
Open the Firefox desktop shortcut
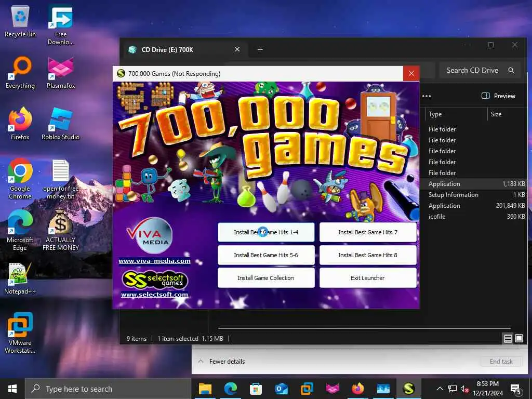[20, 124]
